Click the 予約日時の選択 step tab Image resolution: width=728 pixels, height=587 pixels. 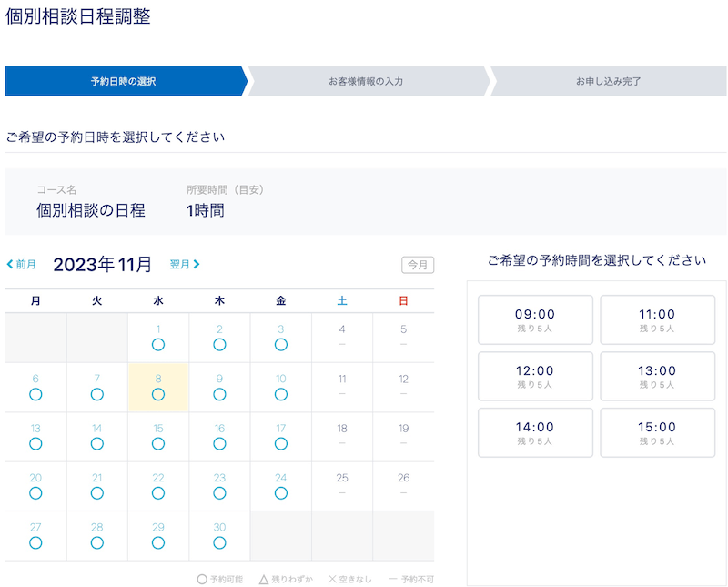pyautogui.click(x=124, y=81)
